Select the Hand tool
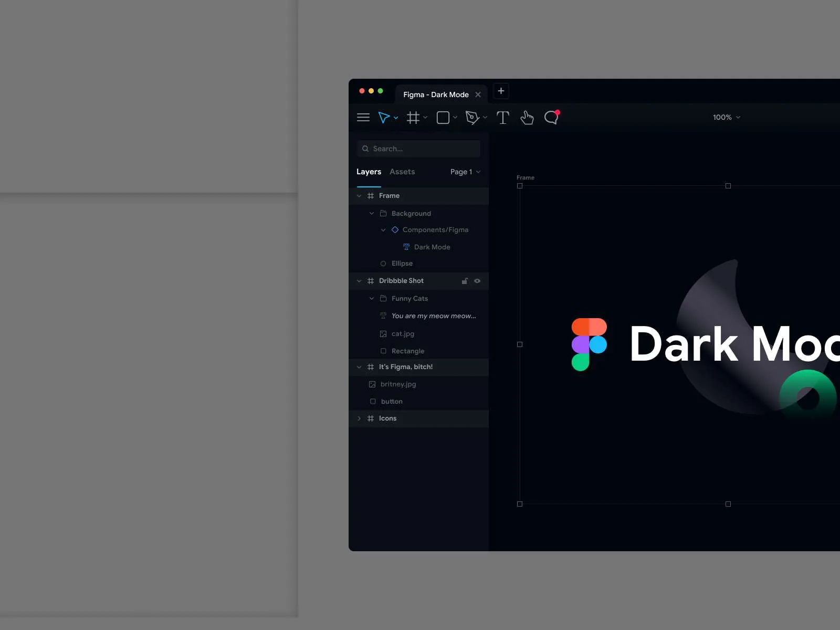 pyautogui.click(x=527, y=117)
